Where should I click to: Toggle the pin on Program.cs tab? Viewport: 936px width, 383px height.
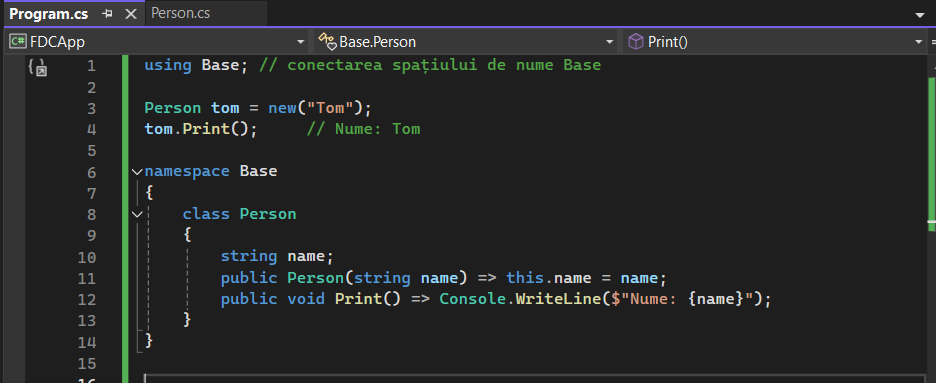(x=107, y=14)
